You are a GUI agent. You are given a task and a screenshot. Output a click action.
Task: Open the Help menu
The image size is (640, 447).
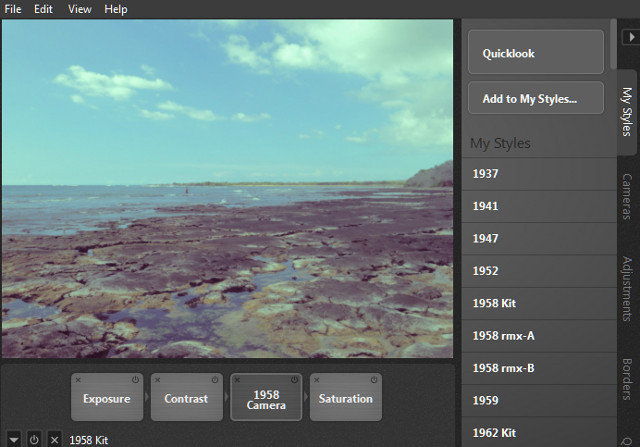click(x=116, y=9)
